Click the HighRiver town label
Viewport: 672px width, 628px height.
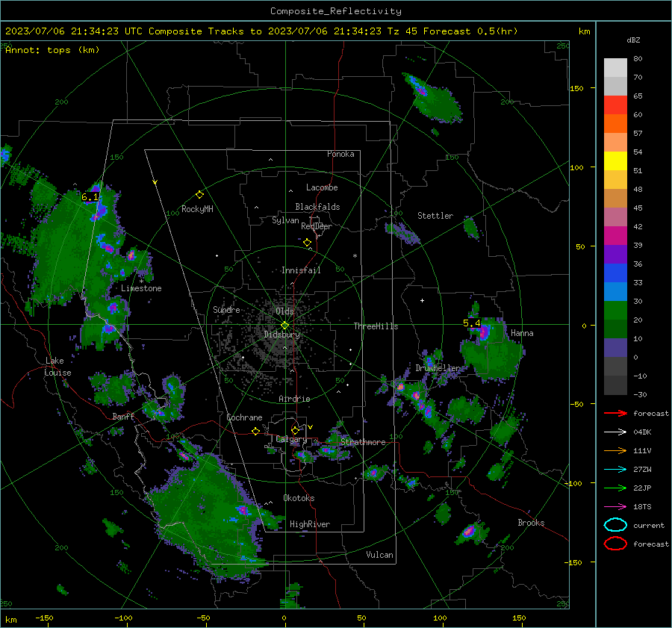pos(310,524)
